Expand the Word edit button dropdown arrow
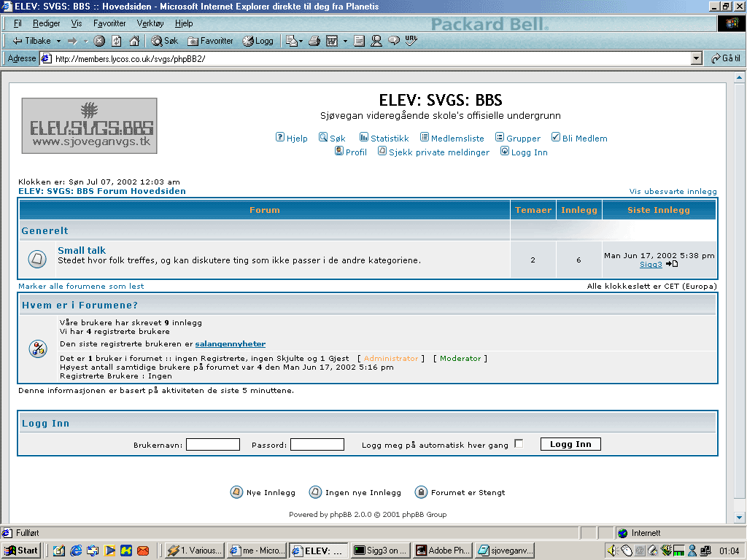747x560 pixels. (345, 41)
